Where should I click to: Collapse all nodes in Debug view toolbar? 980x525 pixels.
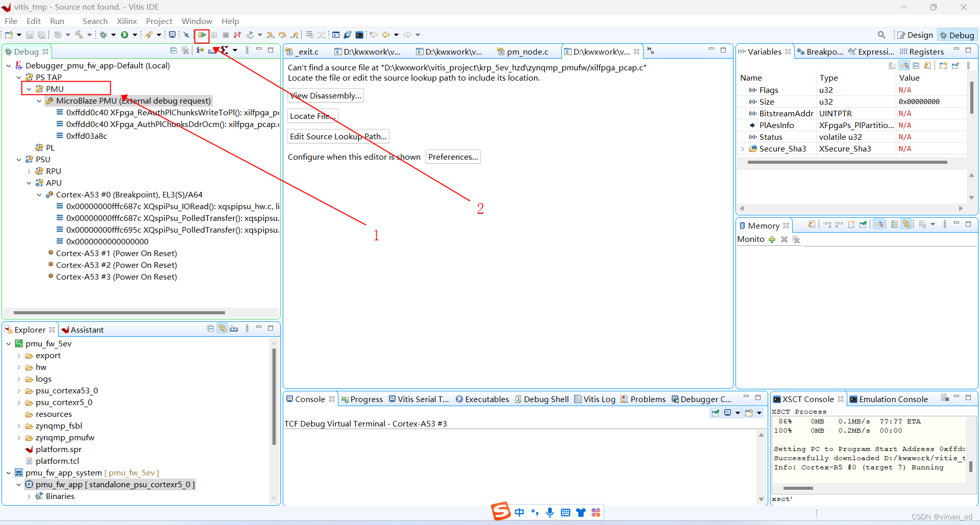pyautogui.click(x=174, y=50)
